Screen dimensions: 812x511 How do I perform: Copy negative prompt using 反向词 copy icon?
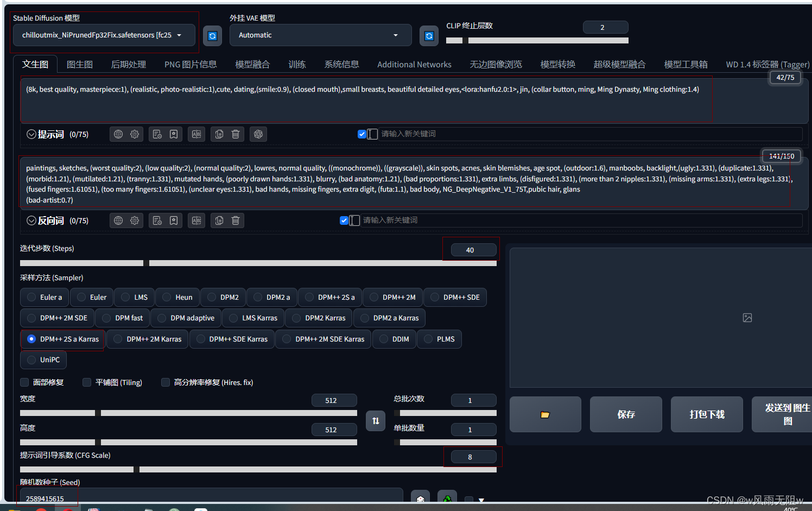[x=219, y=220]
